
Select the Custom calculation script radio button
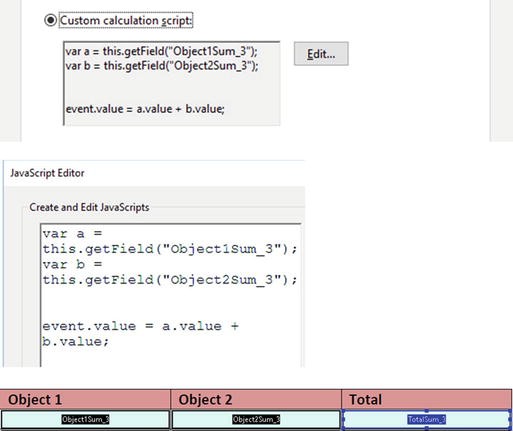(50, 20)
